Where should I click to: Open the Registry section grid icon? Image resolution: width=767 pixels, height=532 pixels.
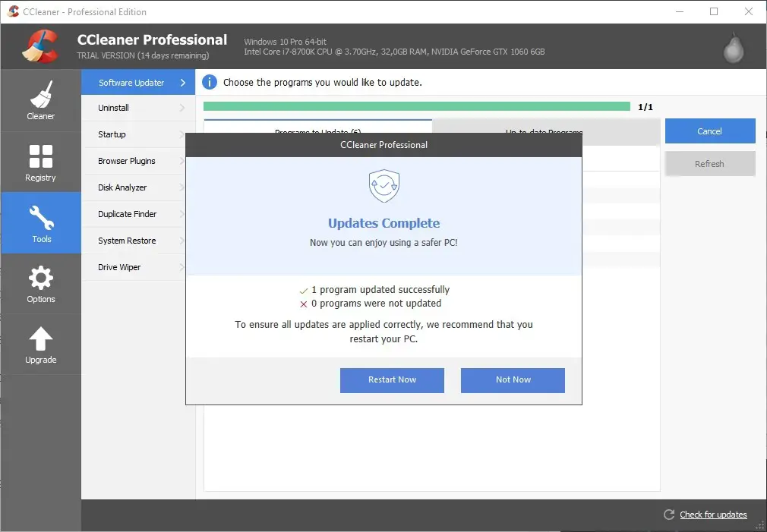(x=40, y=156)
